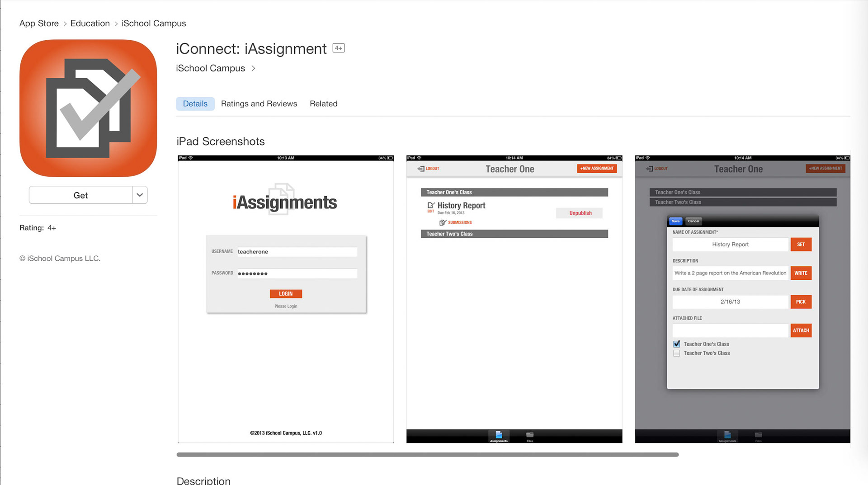This screenshot has height=485, width=868.
Task: Click the PASSWORD field in login screenshot
Action: tap(297, 273)
